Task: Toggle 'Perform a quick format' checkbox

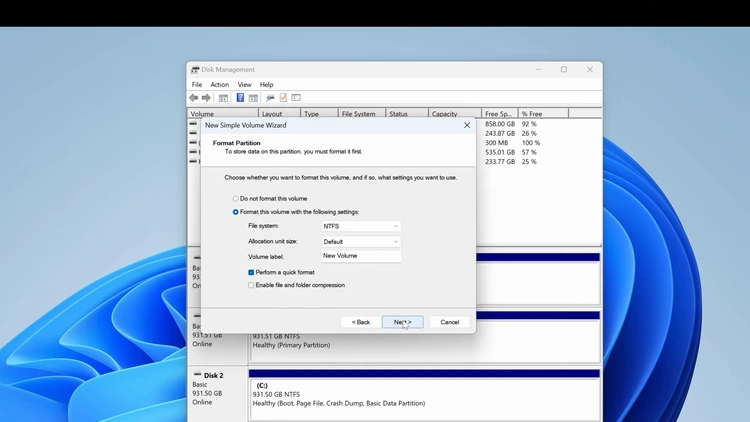Action: (251, 272)
